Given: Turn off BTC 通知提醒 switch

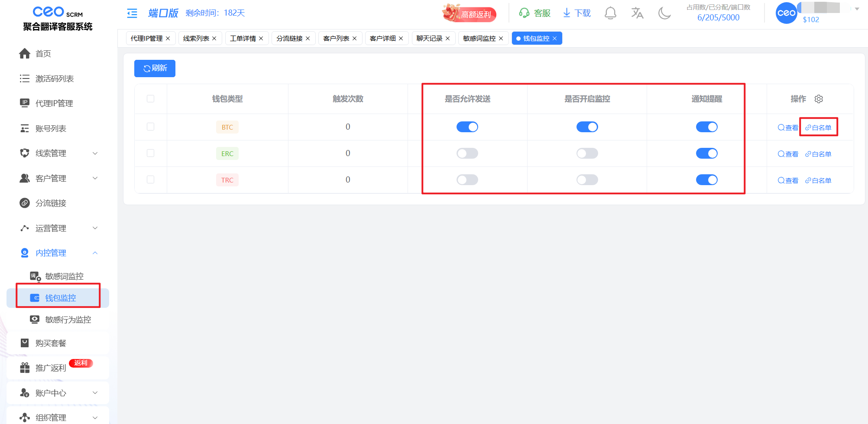Looking at the screenshot, I should click(x=707, y=127).
